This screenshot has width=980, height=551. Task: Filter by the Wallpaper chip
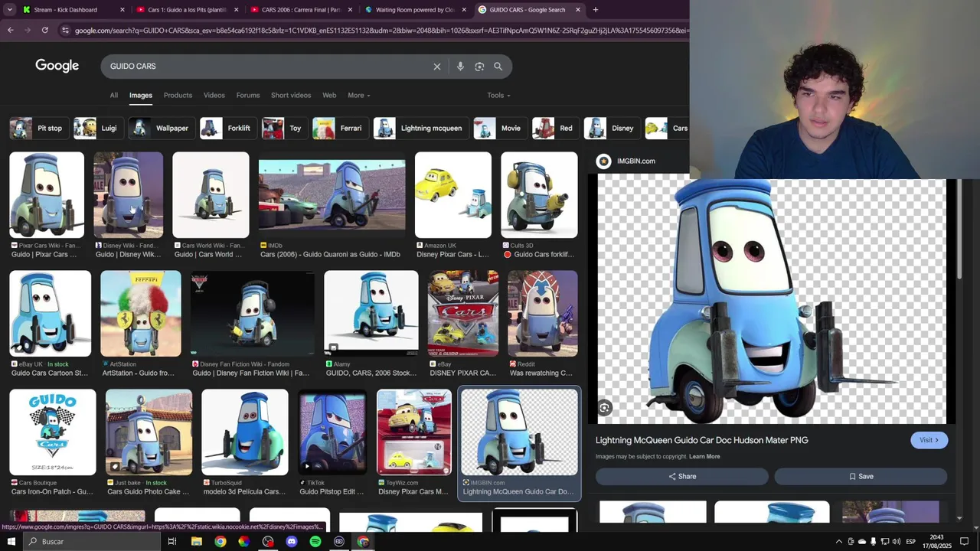160,129
